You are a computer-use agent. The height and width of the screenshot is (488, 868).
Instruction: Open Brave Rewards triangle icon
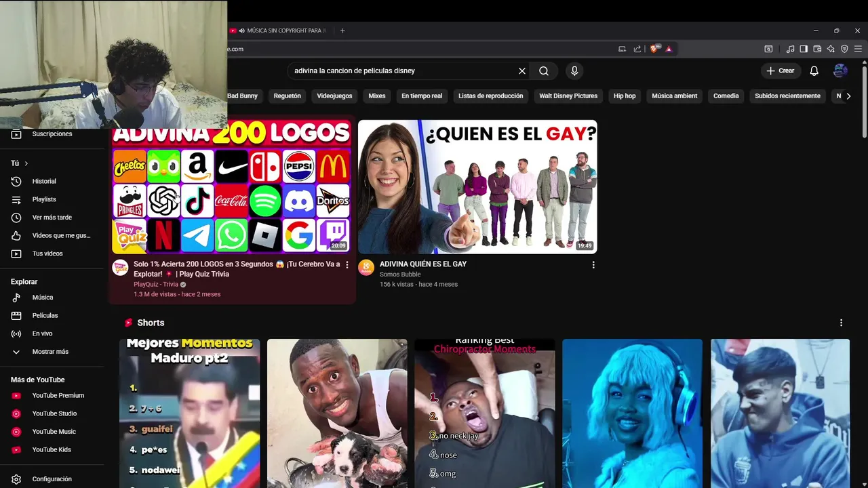pos(669,49)
